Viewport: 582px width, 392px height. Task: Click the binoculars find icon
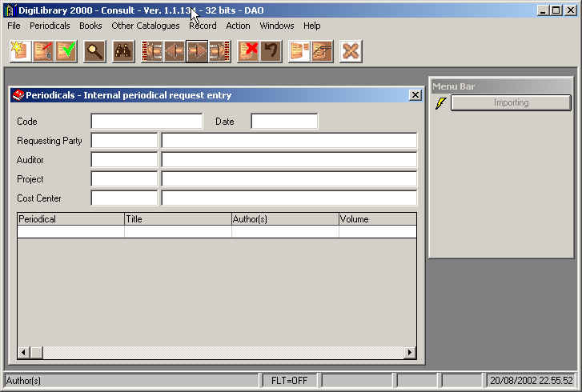coord(123,51)
